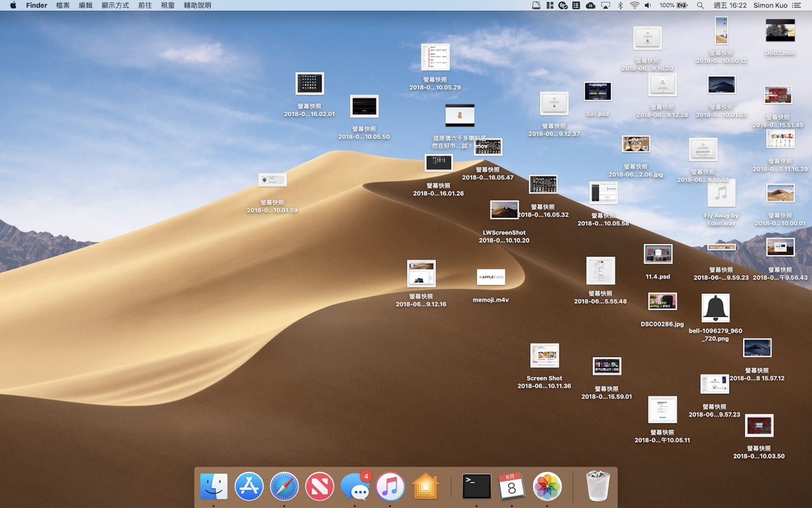Launch iTunes from the Dock
This screenshot has width=812, height=508.
390,486
